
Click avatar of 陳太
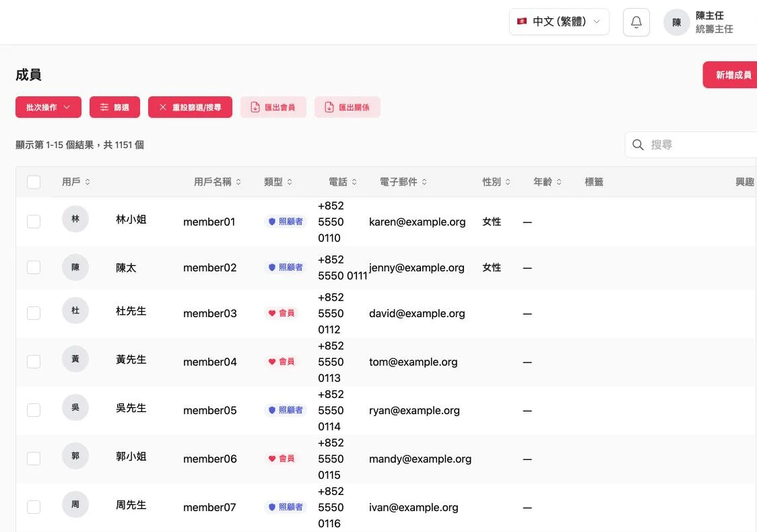[75, 267]
